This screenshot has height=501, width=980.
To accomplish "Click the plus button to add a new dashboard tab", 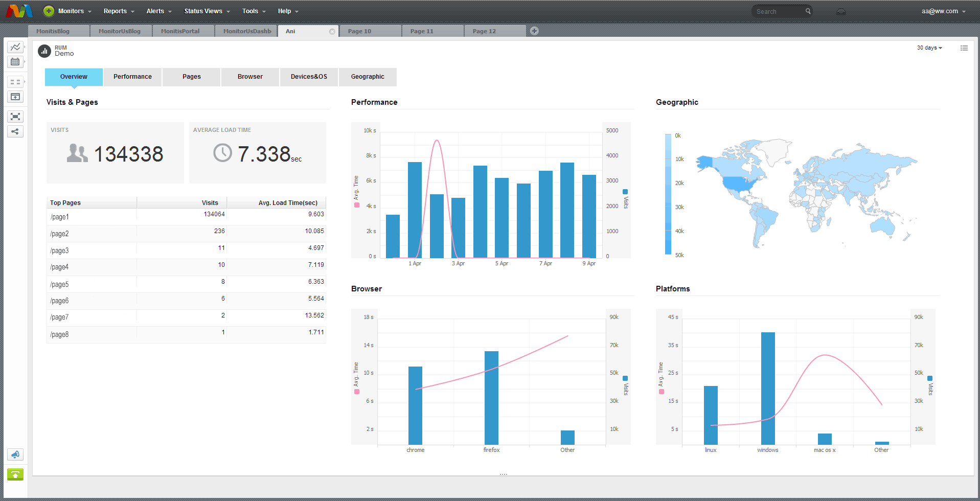I will tap(534, 31).
